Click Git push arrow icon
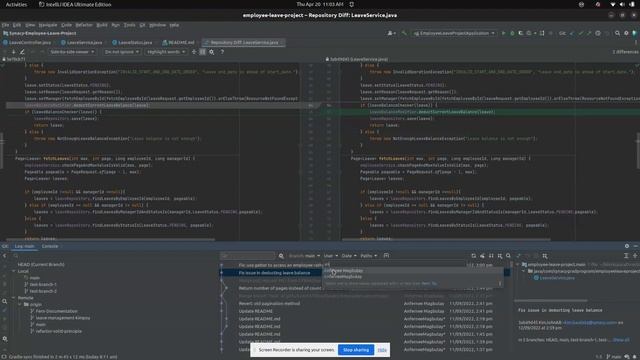 pyautogui.click(x=589, y=33)
